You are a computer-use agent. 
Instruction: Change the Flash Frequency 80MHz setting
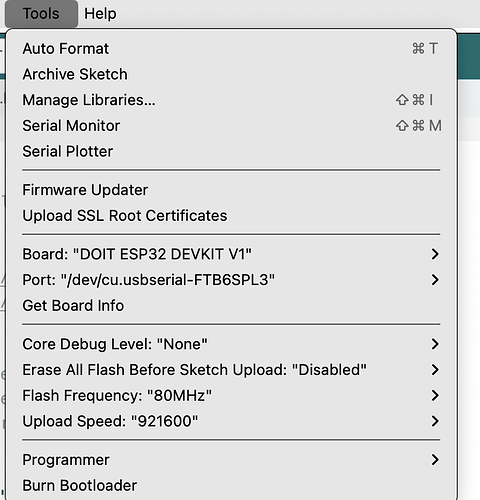[x=231, y=396]
